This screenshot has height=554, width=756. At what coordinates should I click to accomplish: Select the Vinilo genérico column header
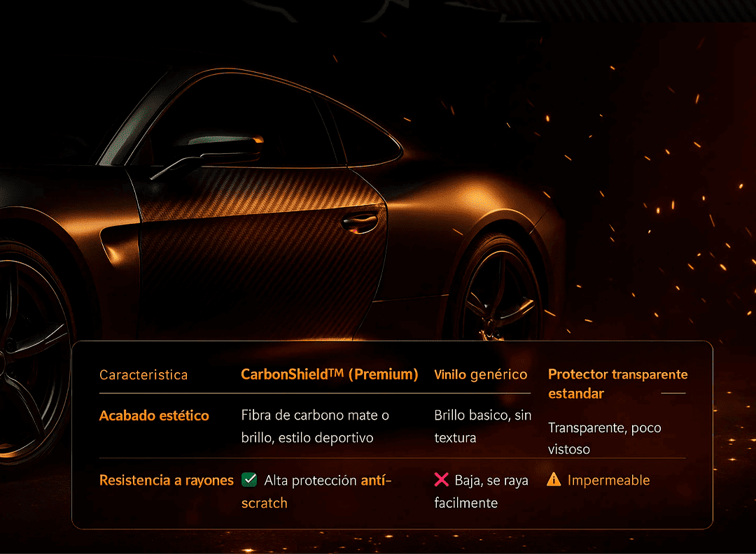480,374
